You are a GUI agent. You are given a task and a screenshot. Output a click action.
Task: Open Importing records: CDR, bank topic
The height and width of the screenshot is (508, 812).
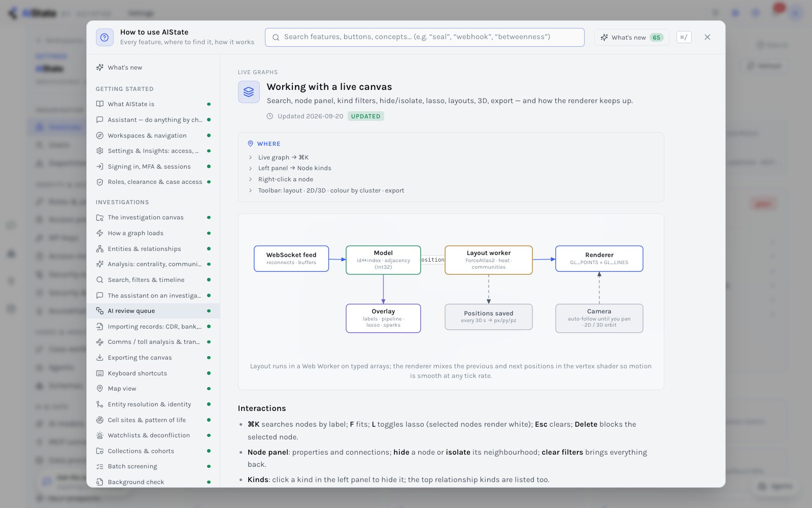(153, 327)
